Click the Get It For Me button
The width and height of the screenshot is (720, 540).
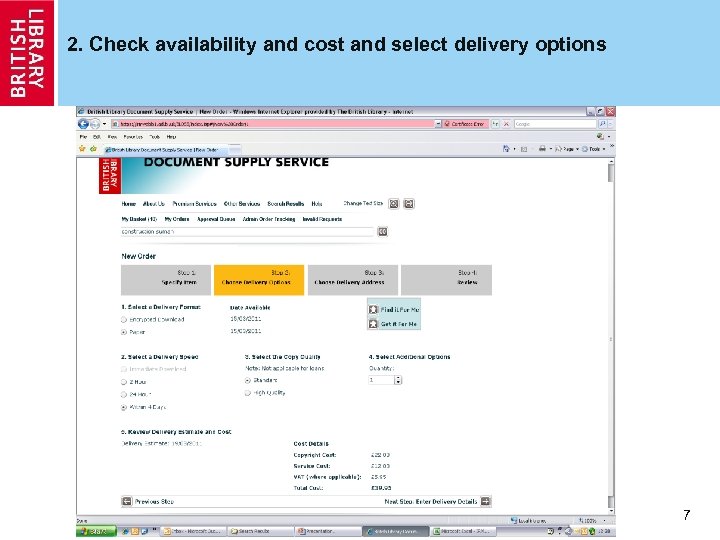(393, 324)
